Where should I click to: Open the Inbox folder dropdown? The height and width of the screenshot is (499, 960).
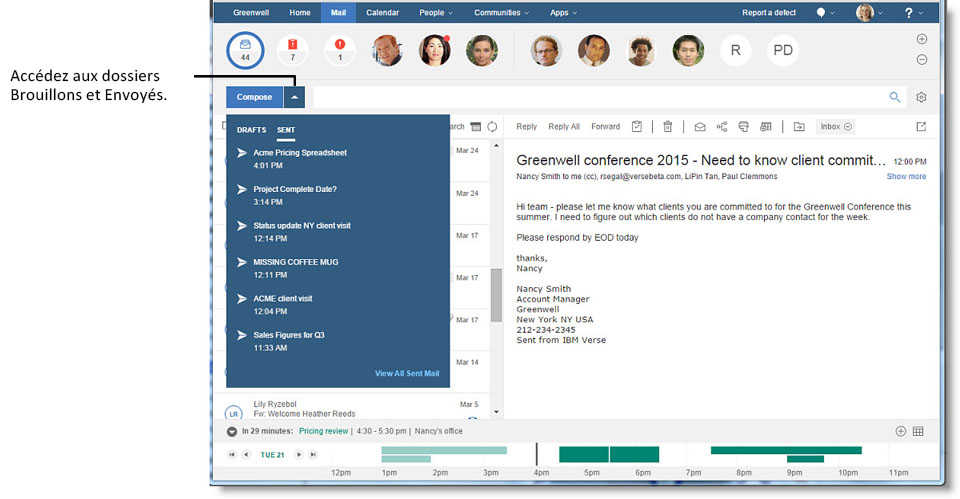click(836, 127)
